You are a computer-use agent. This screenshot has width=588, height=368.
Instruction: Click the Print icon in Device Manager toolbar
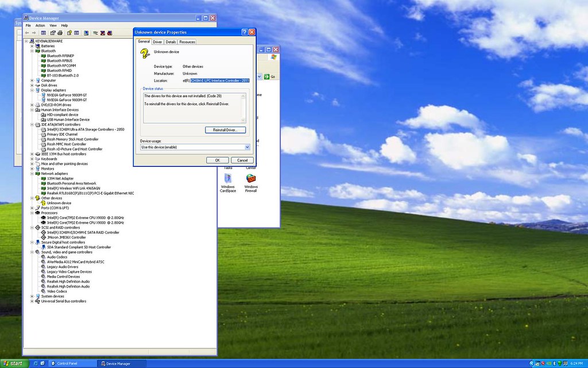60,33
